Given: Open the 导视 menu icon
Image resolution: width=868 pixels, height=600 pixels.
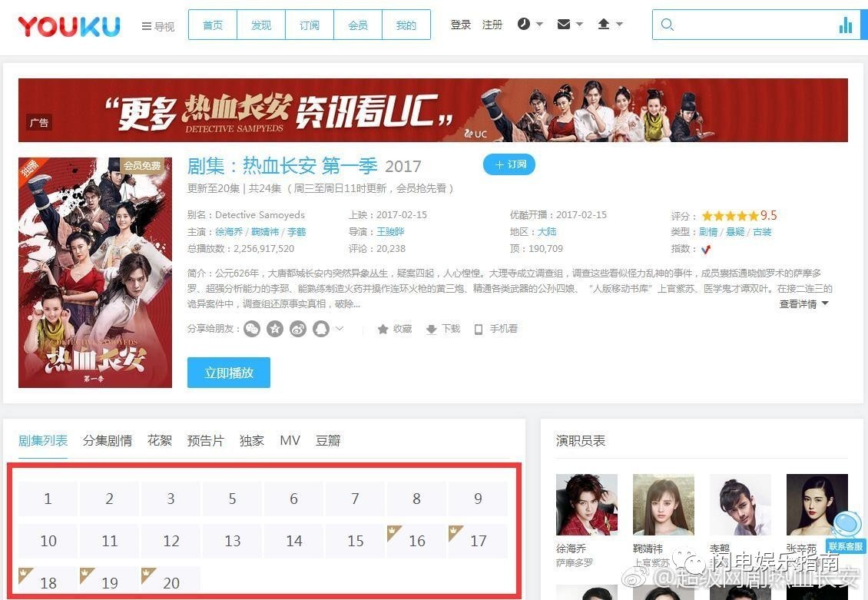Looking at the screenshot, I should [146, 26].
